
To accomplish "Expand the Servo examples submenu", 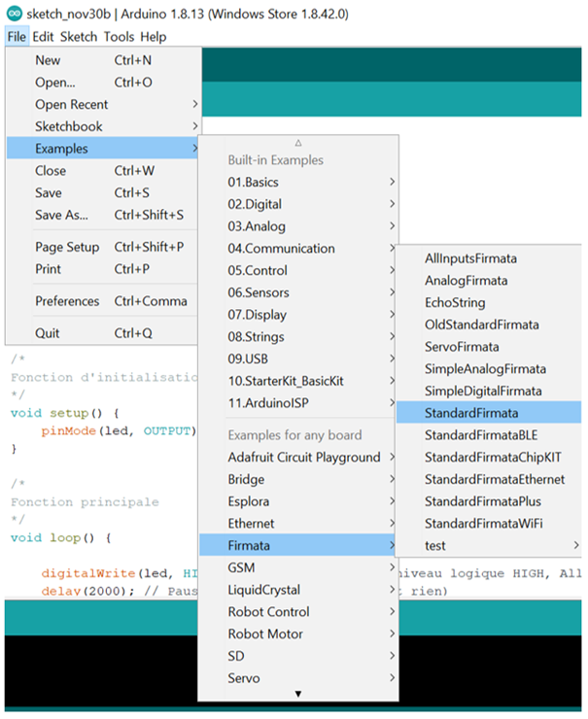I will coord(243,678).
